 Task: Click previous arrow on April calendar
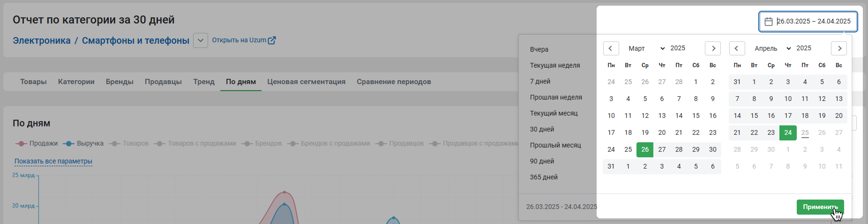pos(737,48)
